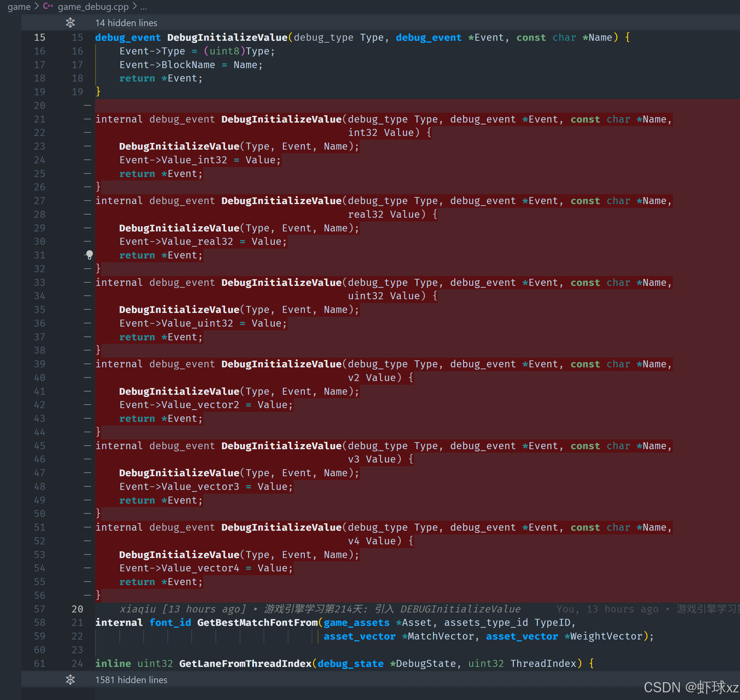Open the game_debug.cpp breadcrumb

93,6
